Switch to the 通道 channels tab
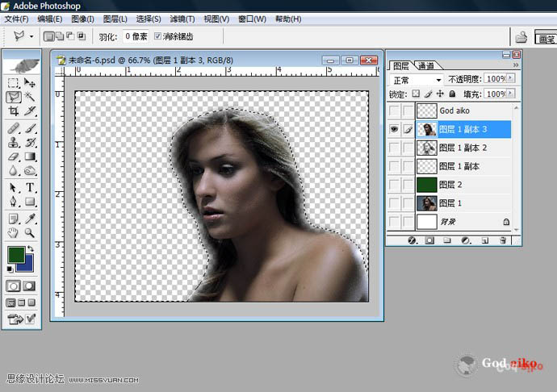This screenshot has height=392, width=557. [426, 65]
